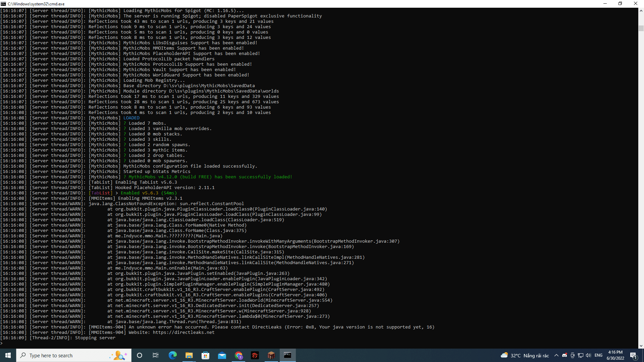Click the active cmd taskbar icon

(x=287, y=355)
